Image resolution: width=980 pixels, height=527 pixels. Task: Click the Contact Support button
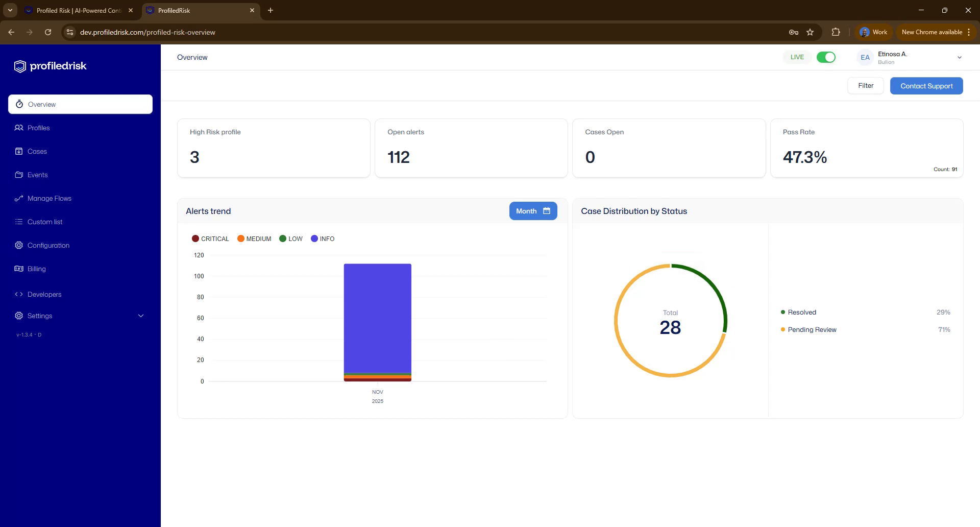pos(926,85)
